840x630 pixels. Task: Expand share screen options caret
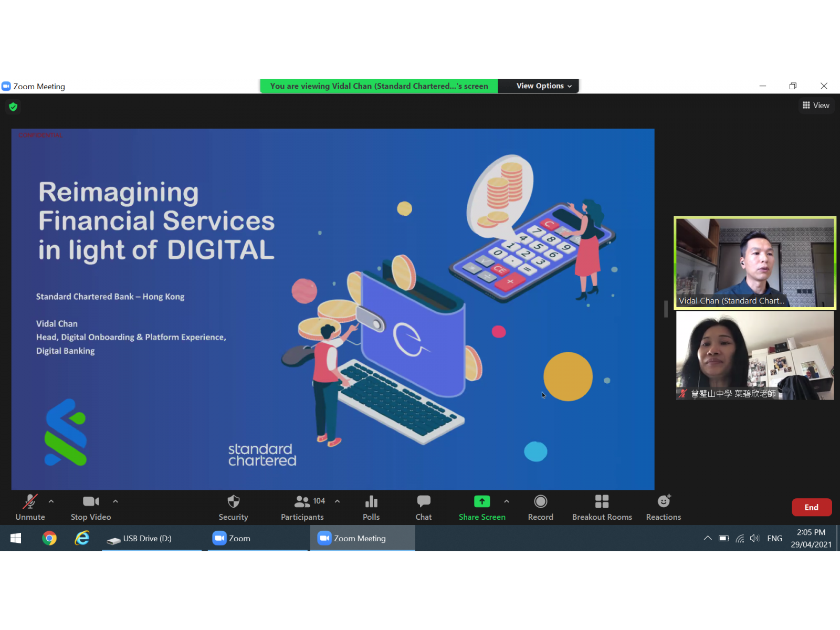pyautogui.click(x=507, y=501)
